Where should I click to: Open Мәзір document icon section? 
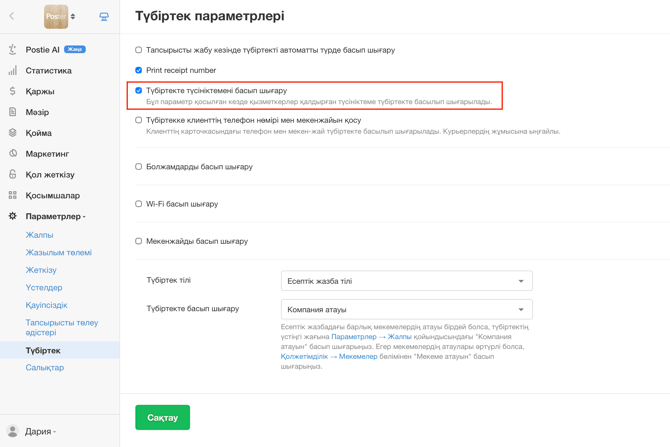13,112
